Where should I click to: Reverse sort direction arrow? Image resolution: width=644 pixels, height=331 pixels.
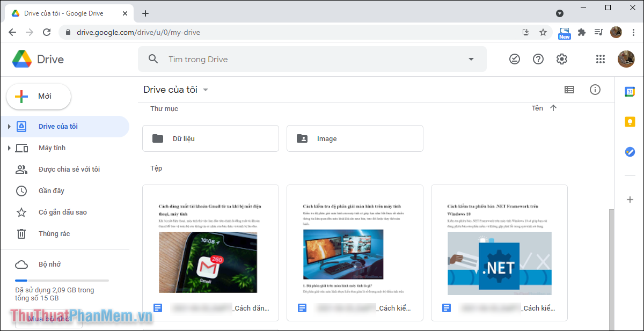(x=553, y=108)
